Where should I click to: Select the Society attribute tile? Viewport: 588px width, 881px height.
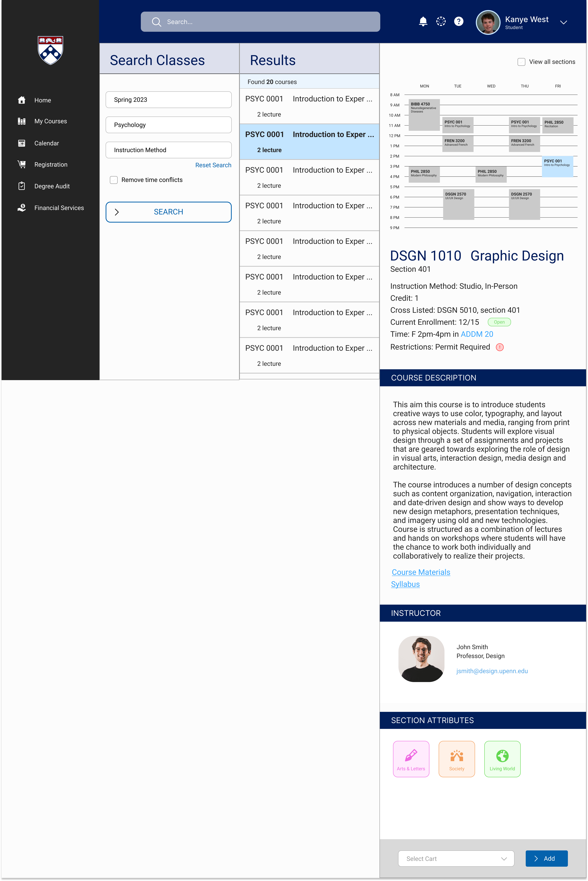coord(457,759)
